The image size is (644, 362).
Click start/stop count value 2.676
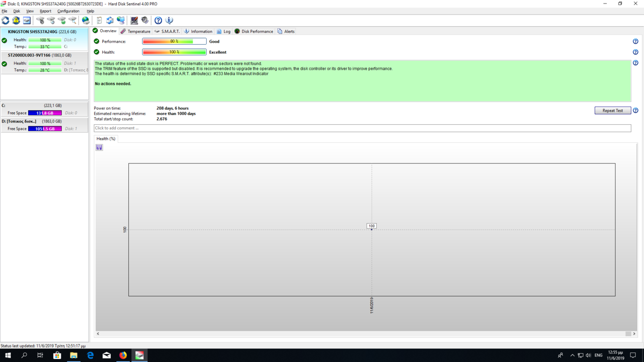point(162,119)
